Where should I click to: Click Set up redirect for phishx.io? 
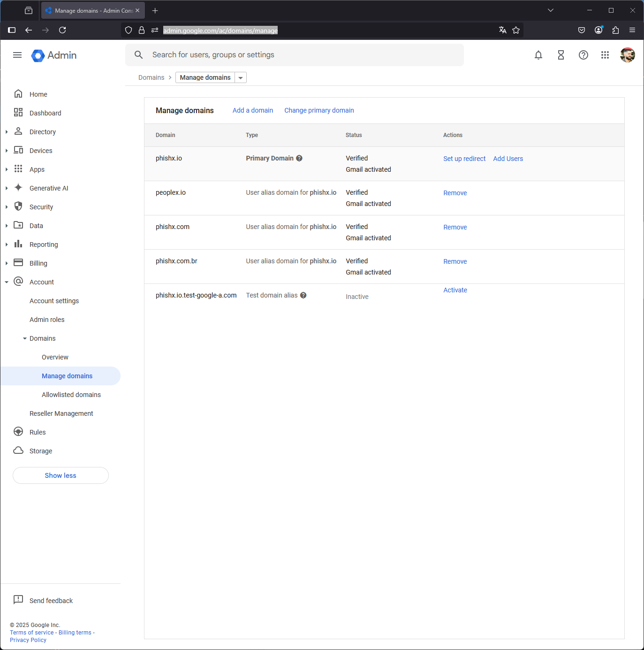click(x=464, y=159)
